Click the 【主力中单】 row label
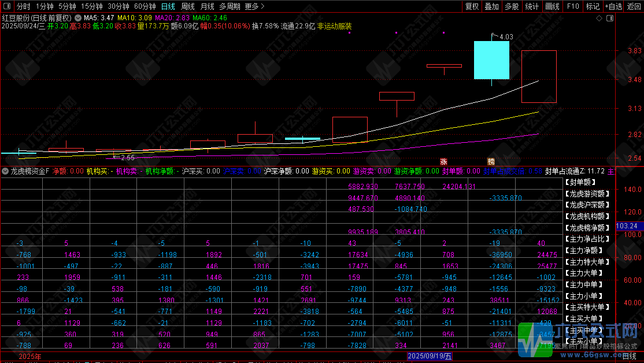Viewport: 644px width, 363px height. pyautogui.click(x=584, y=284)
